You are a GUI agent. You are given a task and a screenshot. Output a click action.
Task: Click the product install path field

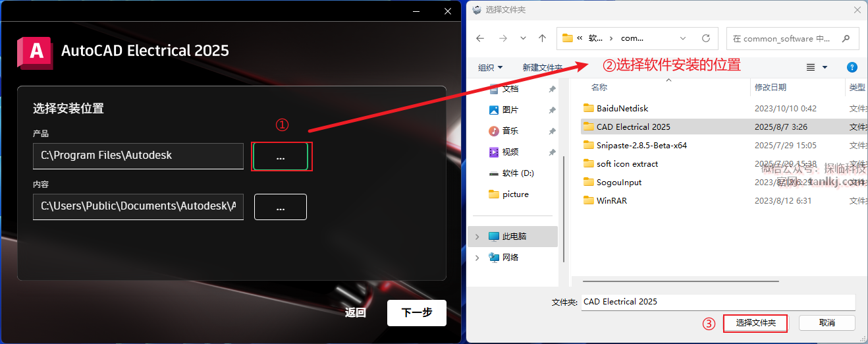pos(138,156)
